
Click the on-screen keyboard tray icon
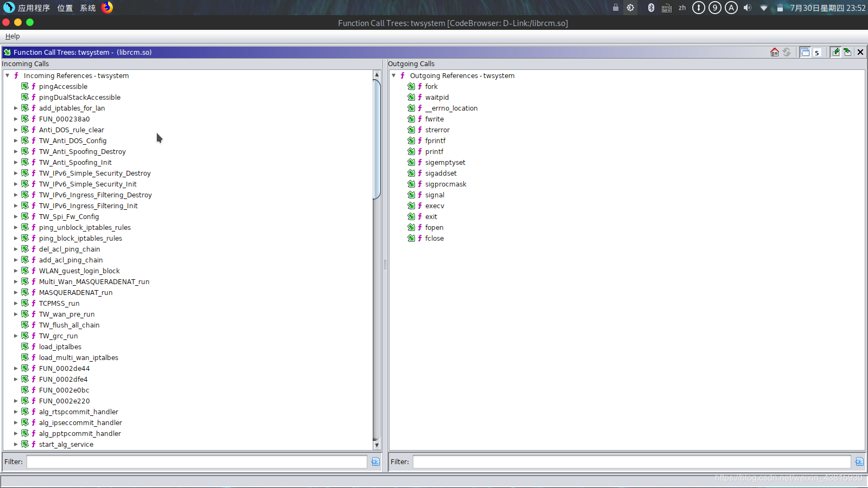[x=667, y=8]
